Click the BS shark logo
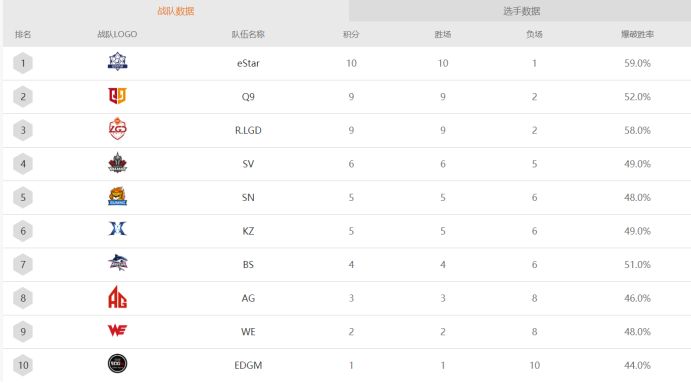 (118, 263)
